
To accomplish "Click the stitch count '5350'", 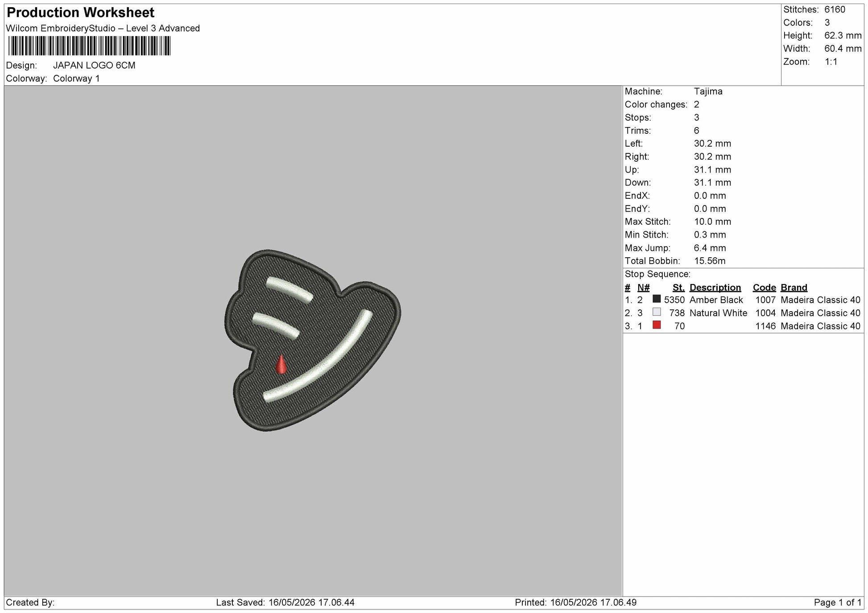I will 674,300.
